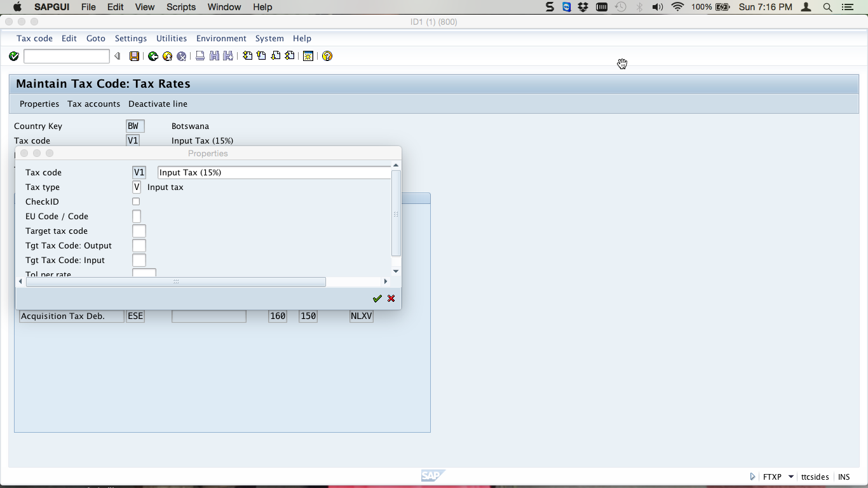Click the ttcsides status bar entry

coord(815,477)
